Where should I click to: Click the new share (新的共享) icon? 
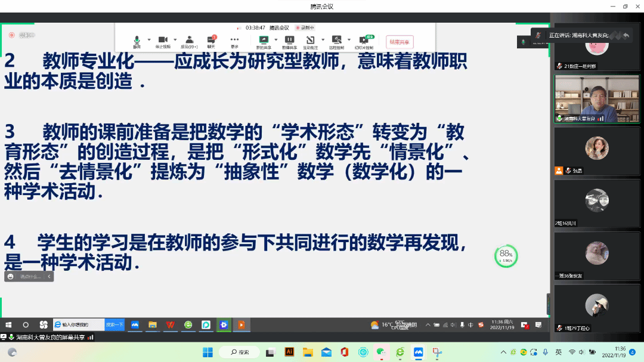[x=264, y=41]
